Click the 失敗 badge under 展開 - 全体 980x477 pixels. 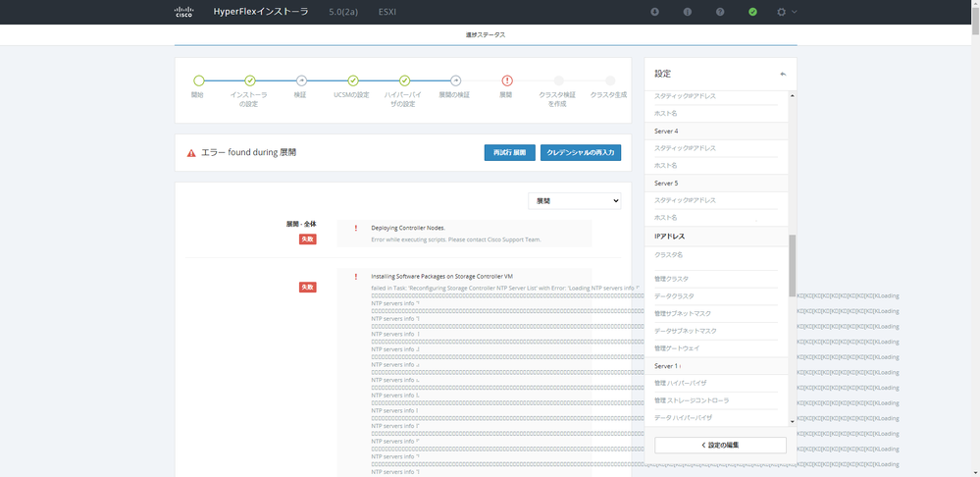pyautogui.click(x=307, y=238)
